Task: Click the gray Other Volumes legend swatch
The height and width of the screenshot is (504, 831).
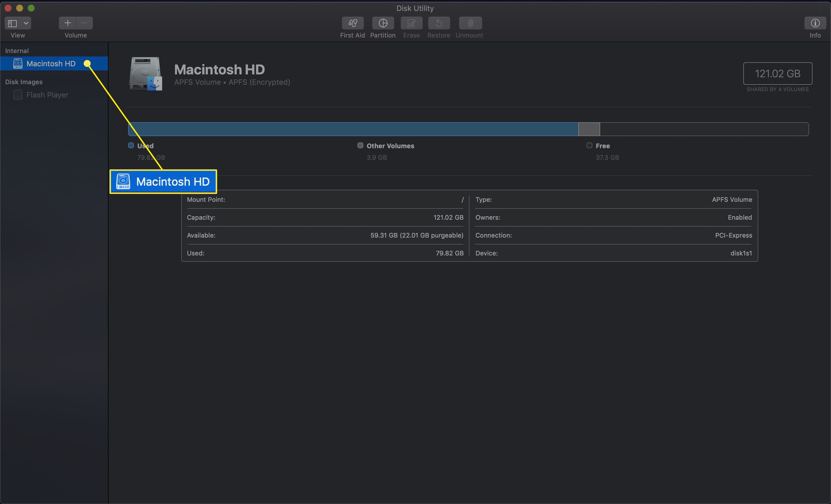Action: (360, 145)
